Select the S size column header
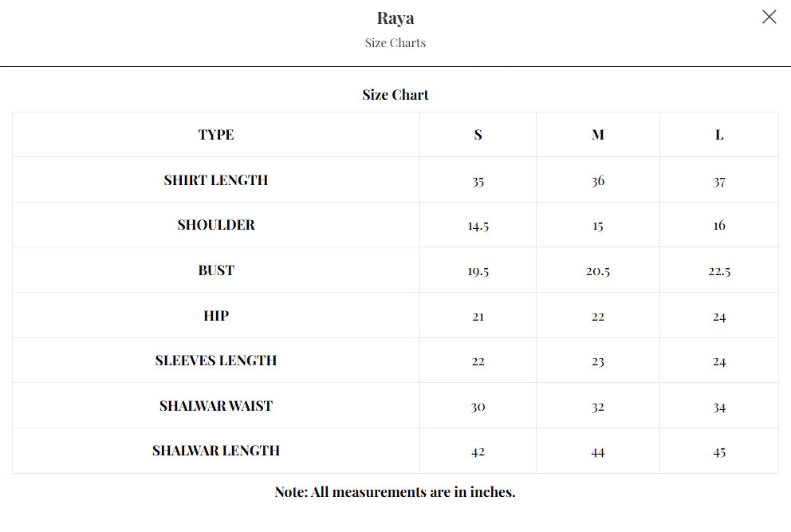 pyautogui.click(x=478, y=135)
